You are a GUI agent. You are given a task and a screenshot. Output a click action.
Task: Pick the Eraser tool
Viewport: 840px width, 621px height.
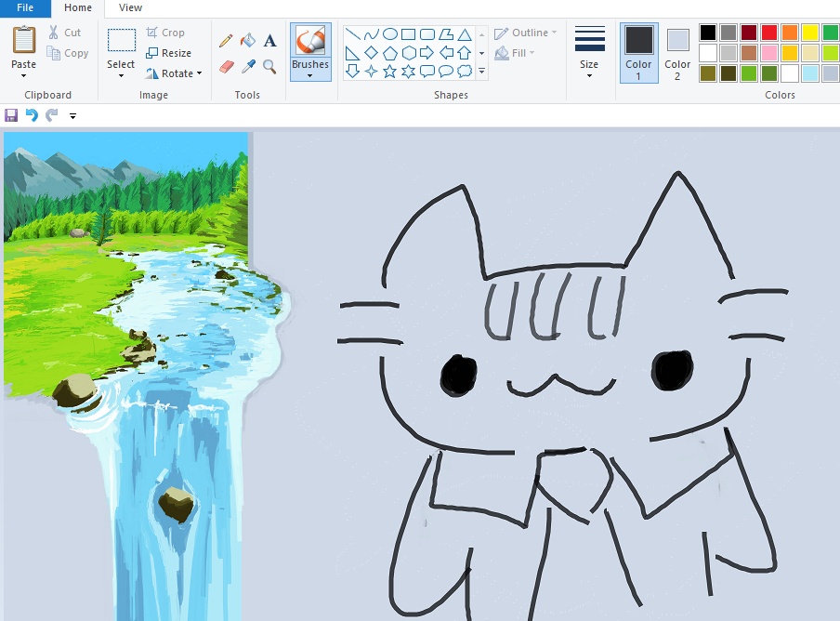click(x=226, y=67)
